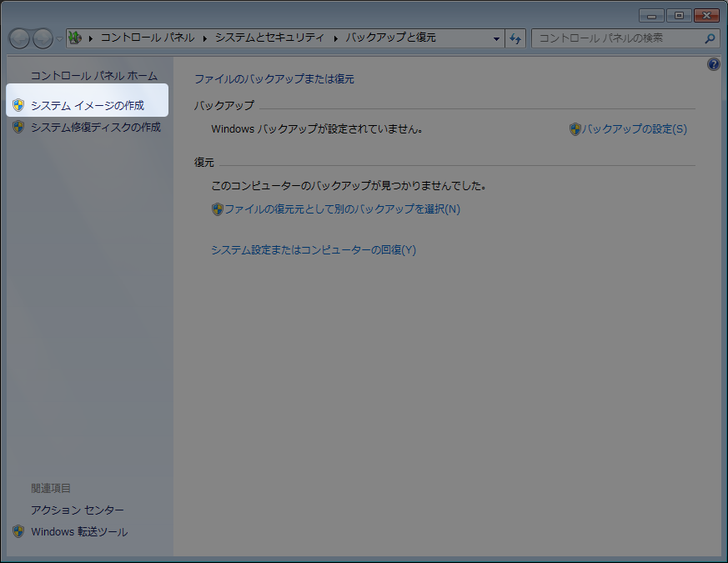Screen dimensions: 728x563
Task: Click the refresh button next to address bar
Action: click(x=515, y=38)
